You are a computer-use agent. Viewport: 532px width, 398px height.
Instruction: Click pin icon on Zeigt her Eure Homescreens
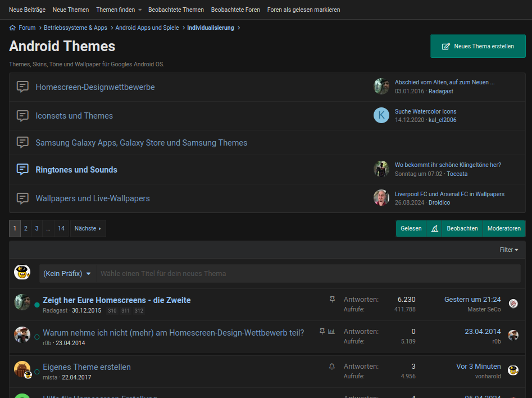[332, 299]
